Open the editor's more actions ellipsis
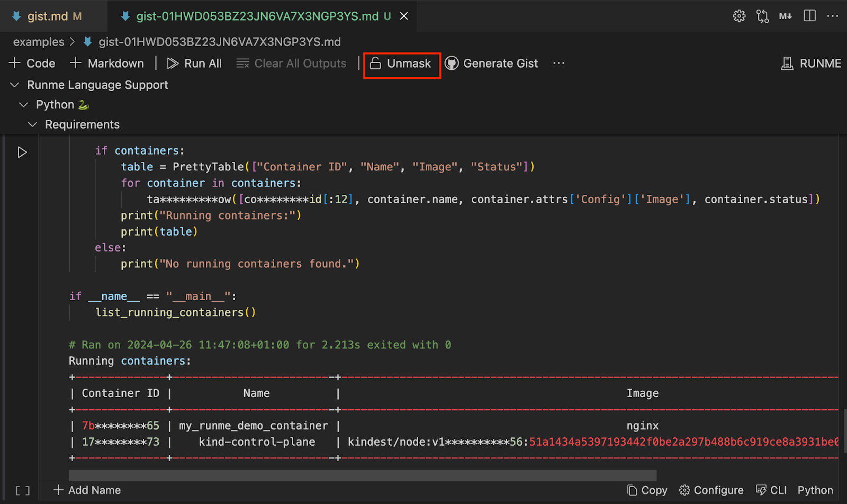 pos(833,16)
